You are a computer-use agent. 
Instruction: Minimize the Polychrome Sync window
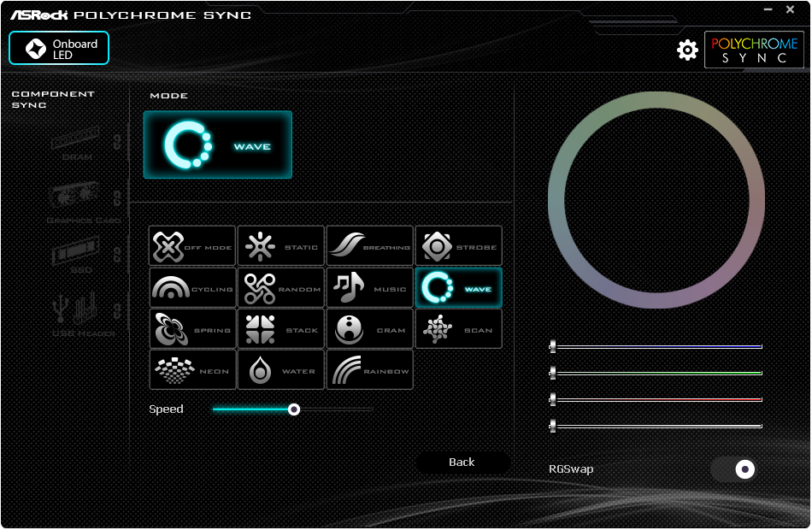point(768,9)
